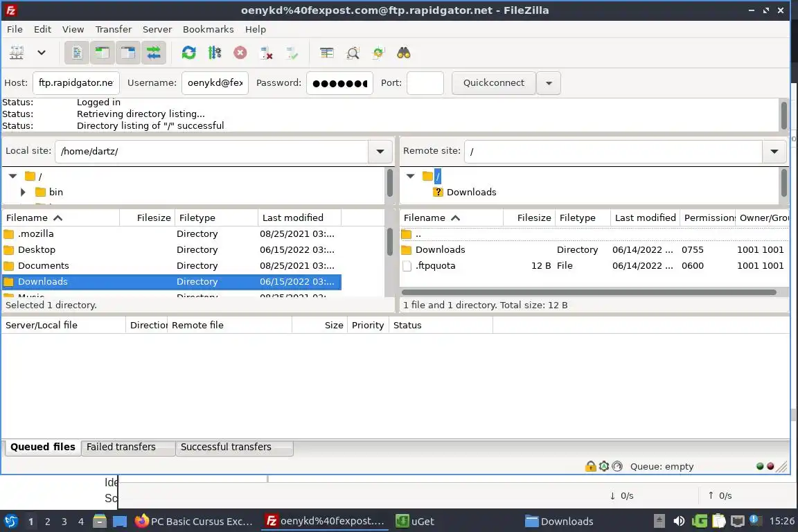
Task: Sort local files by Filename column
Action: [x=60, y=218]
